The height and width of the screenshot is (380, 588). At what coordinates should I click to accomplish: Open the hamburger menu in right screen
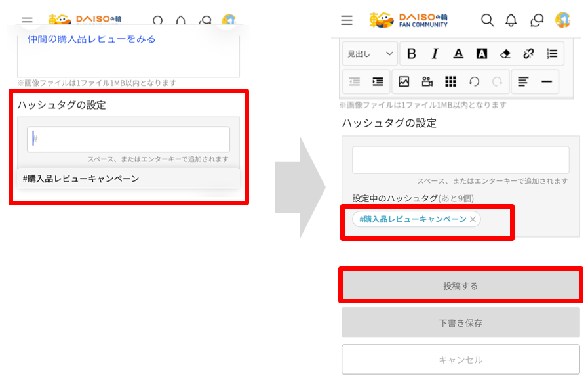click(x=347, y=20)
